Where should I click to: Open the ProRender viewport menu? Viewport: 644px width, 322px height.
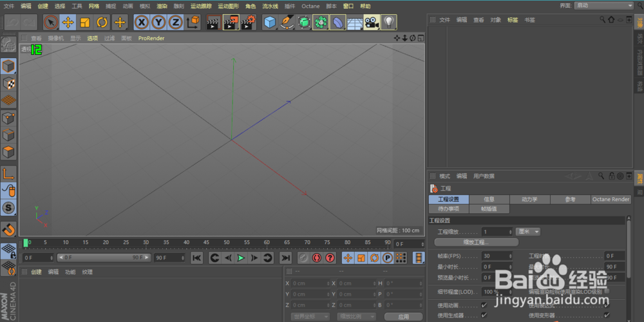tap(151, 38)
